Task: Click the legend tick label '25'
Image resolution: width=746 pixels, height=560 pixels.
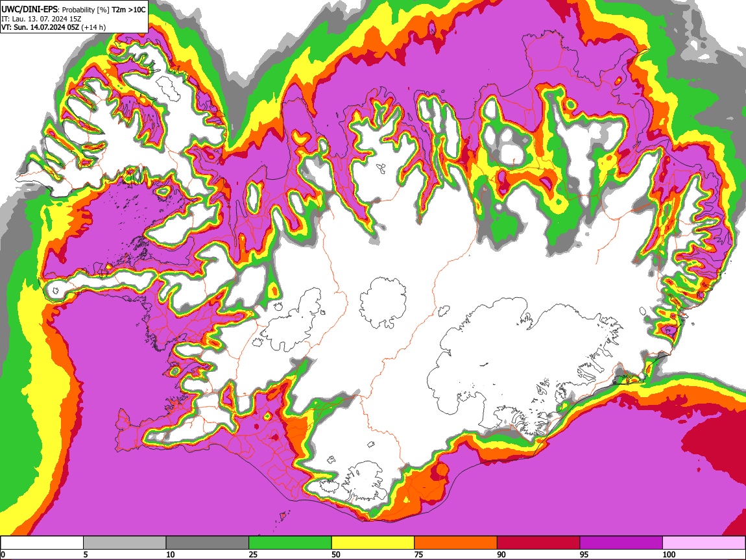Action: 253,554
